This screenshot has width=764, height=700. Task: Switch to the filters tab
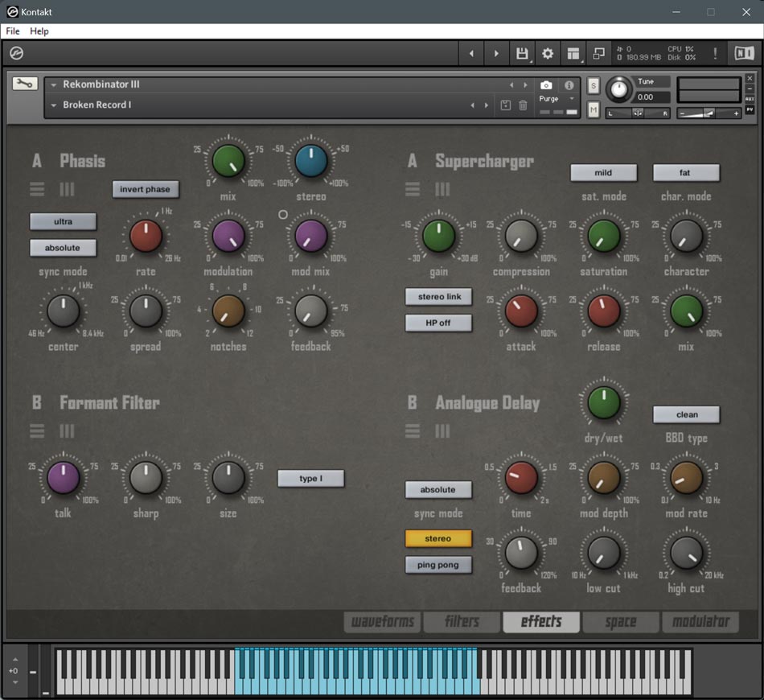462,621
